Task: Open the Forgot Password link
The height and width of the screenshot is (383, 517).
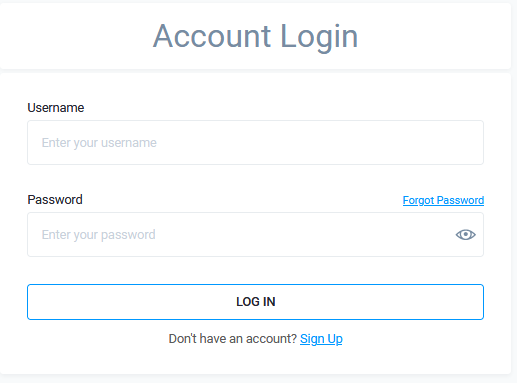Action: tap(443, 200)
